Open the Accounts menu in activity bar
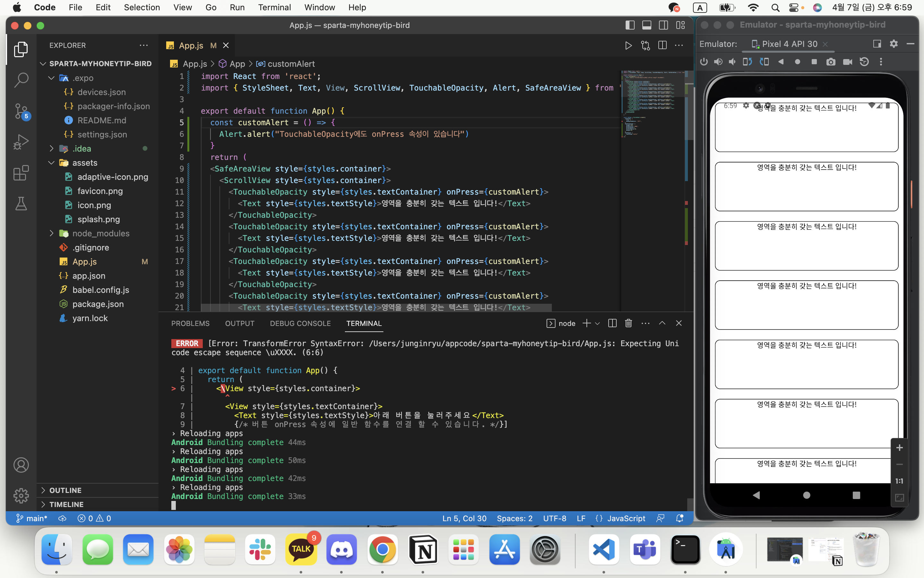The width and height of the screenshot is (924, 578). click(x=21, y=465)
